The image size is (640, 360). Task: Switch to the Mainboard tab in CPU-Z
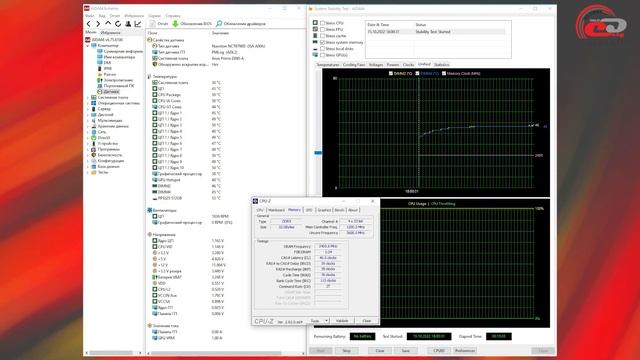(x=276, y=210)
